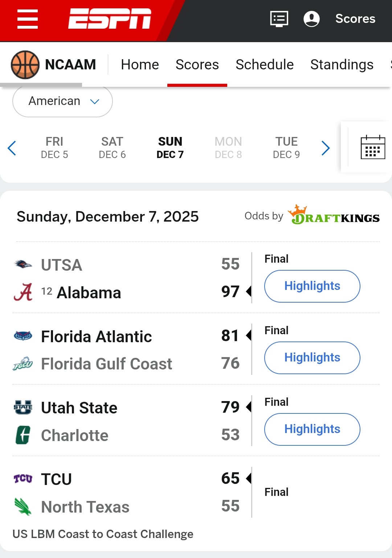This screenshot has width=392, height=558.
Task: Open the watch listings icon
Action: pyautogui.click(x=279, y=19)
